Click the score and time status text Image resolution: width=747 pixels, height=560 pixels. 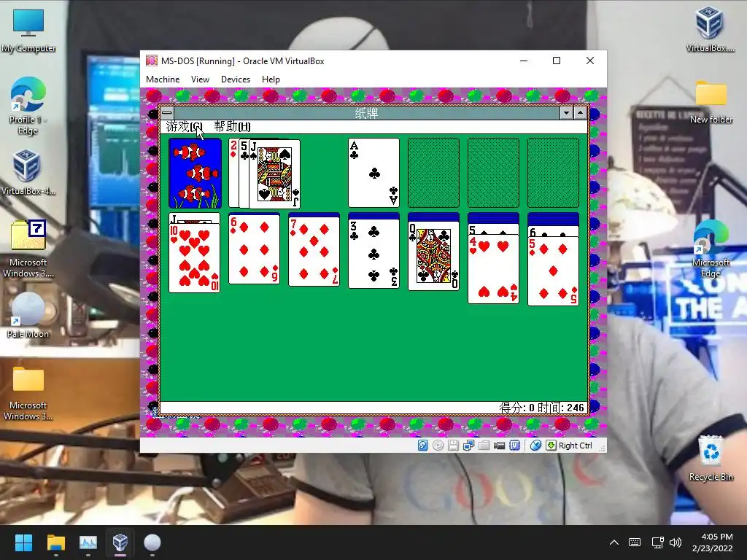tap(542, 408)
